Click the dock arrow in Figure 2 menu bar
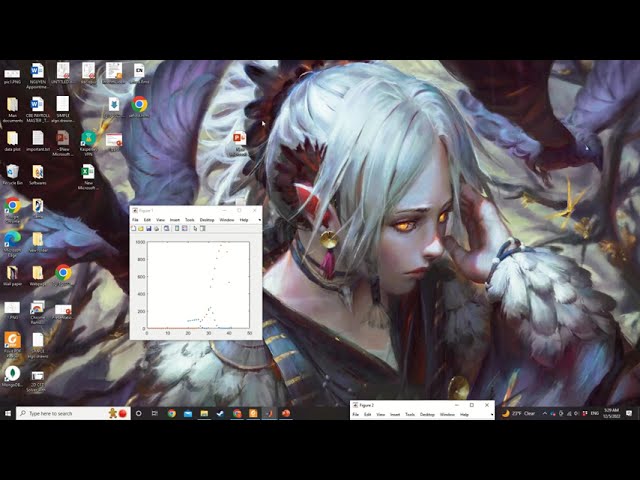Screen dimensions: 640x480 [492, 415]
